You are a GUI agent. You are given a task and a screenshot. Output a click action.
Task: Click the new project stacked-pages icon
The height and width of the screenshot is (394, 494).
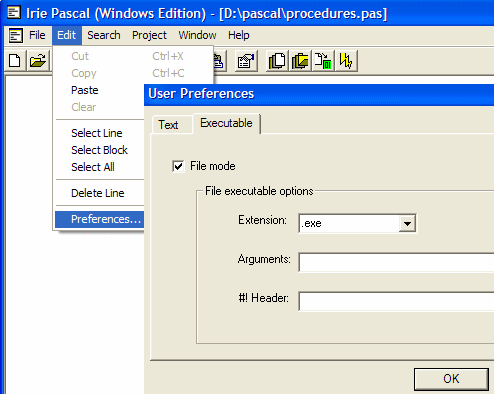tap(277, 61)
